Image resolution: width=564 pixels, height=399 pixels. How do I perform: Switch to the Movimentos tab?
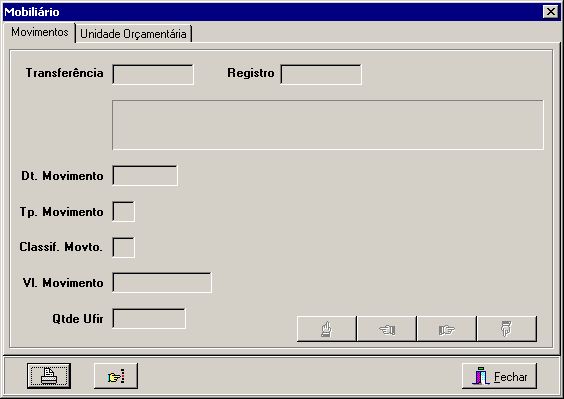40,32
